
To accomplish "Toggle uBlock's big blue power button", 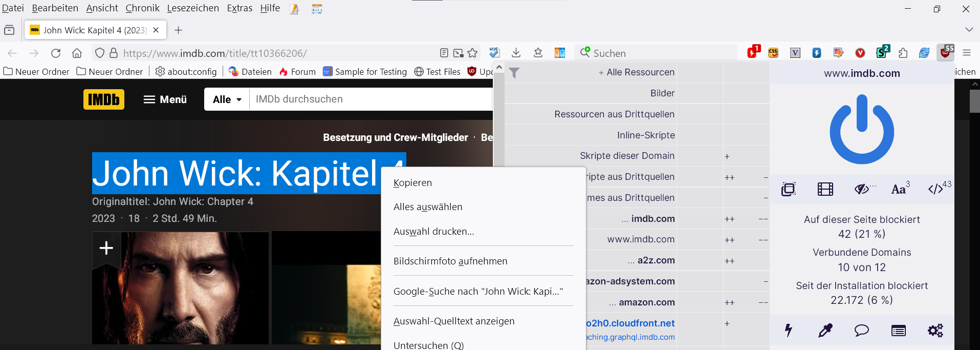I will 862,130.
